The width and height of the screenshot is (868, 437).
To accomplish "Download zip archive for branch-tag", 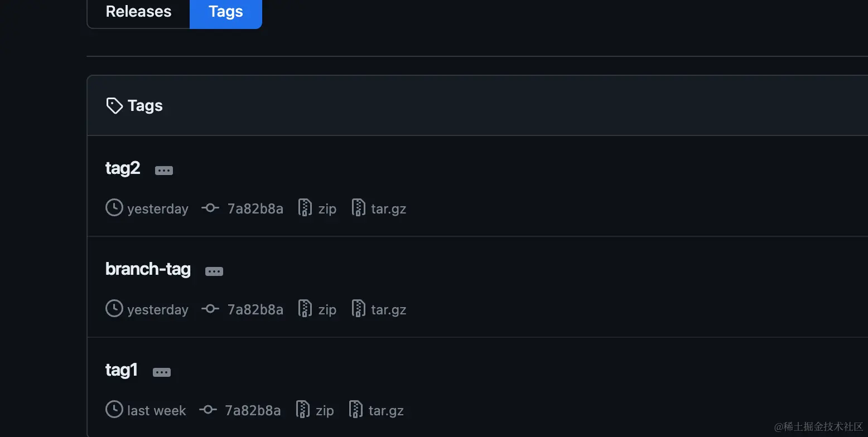I will coord(327,310).
